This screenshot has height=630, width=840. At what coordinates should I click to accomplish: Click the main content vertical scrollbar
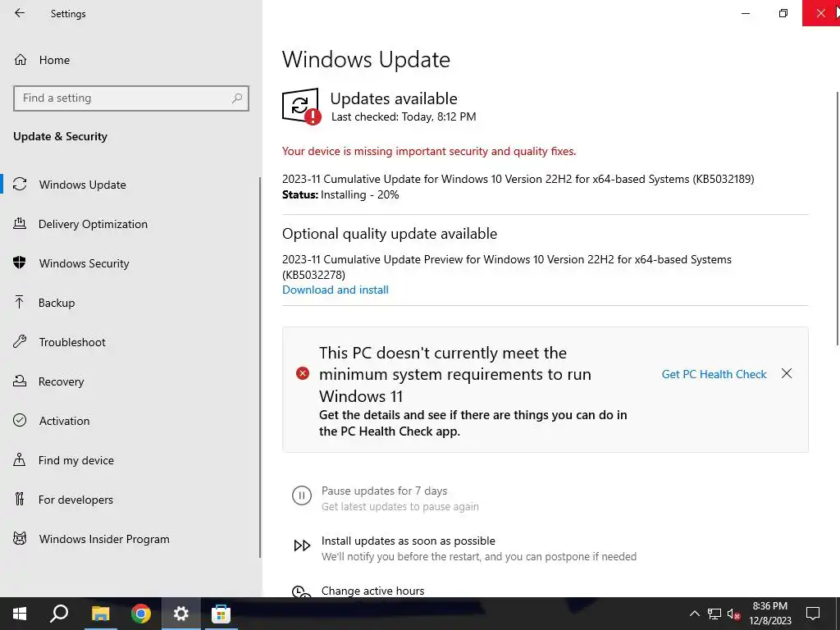point(837,218)
